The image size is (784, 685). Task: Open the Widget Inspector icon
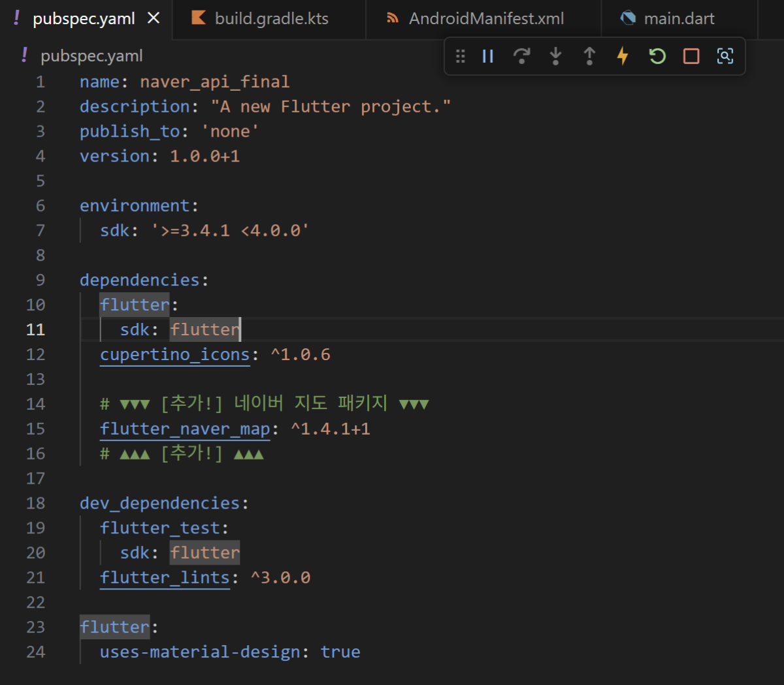click(x=725, y=56)
